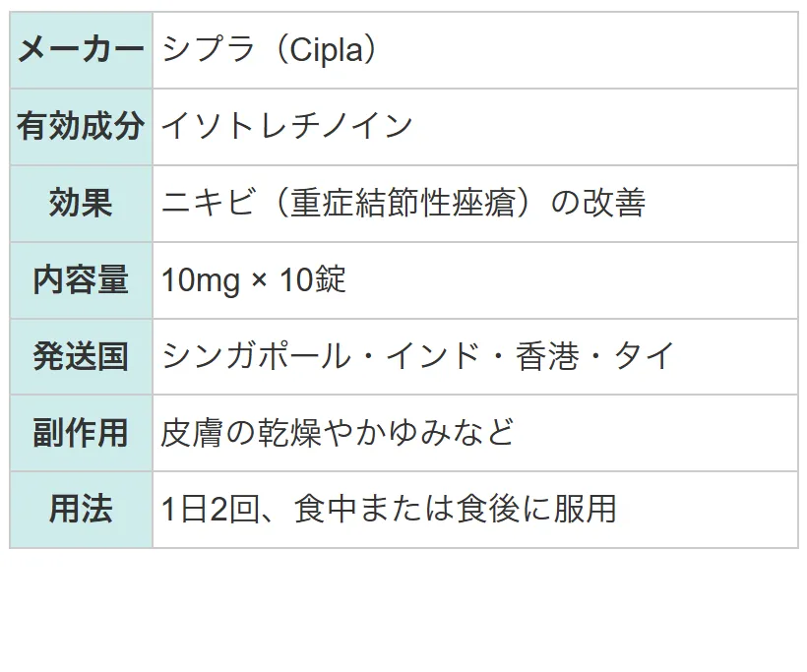Click the 効果 header cell

82,204
